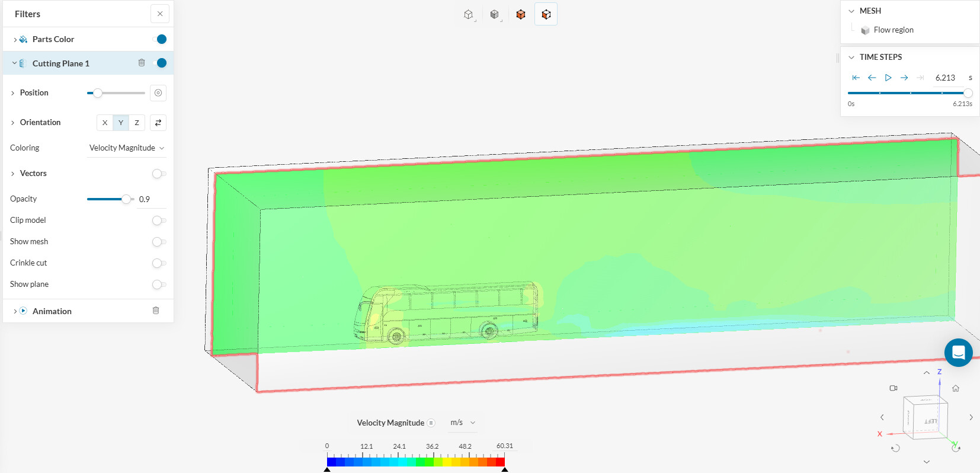The height and width of the screenshot is (473, 980).
Task: Expand the Vectors settings
Action: pos(12,174)
